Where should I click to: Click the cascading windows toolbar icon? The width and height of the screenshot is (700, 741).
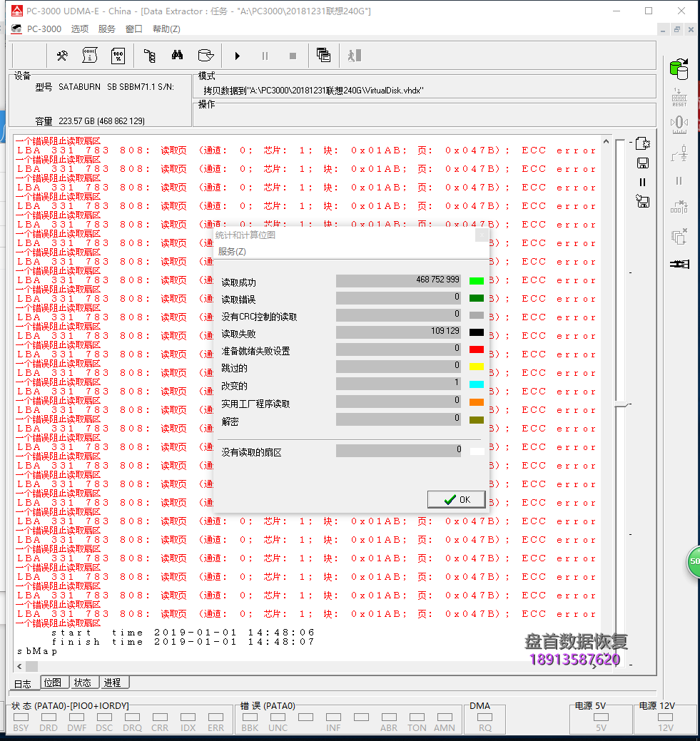(323, 56)
